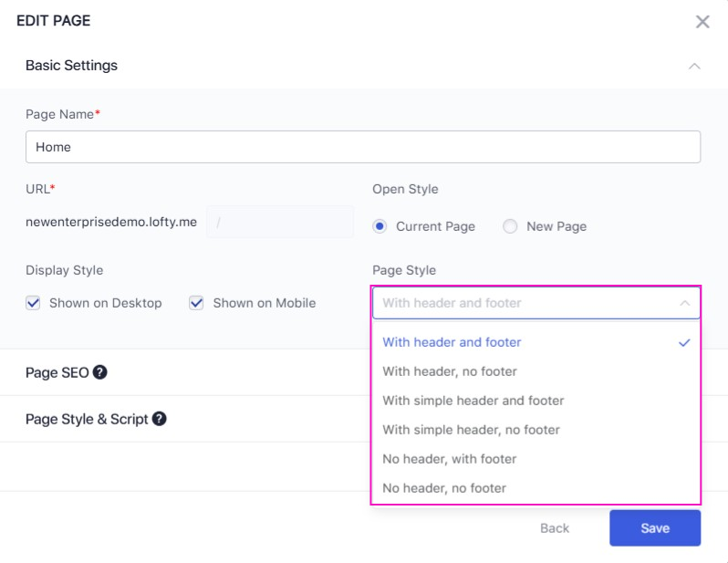Pick With simple header, no footer
728x563 pixels.
[471, 430]
